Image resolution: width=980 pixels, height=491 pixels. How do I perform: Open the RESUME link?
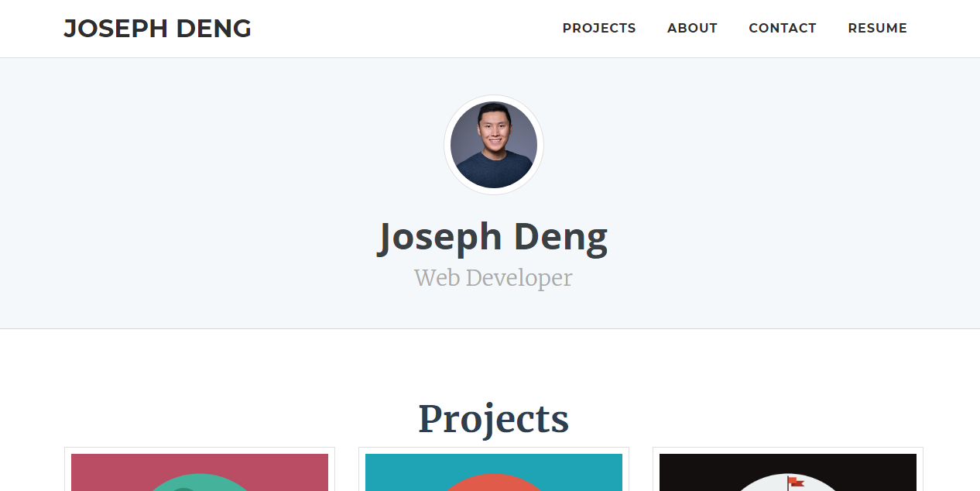pos(877,28)
